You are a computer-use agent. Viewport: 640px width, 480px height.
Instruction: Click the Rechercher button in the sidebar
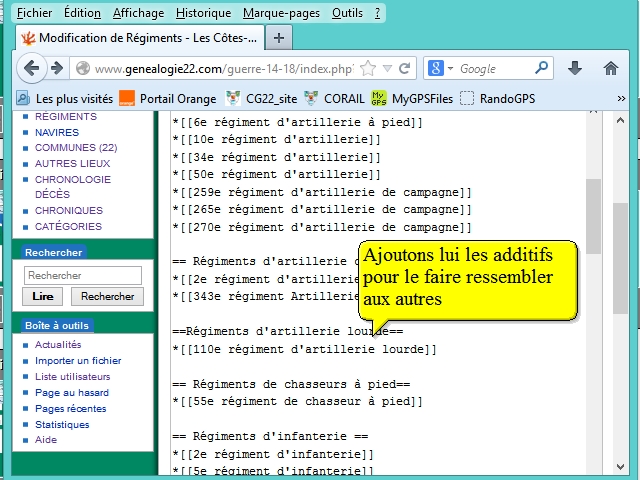107,296
